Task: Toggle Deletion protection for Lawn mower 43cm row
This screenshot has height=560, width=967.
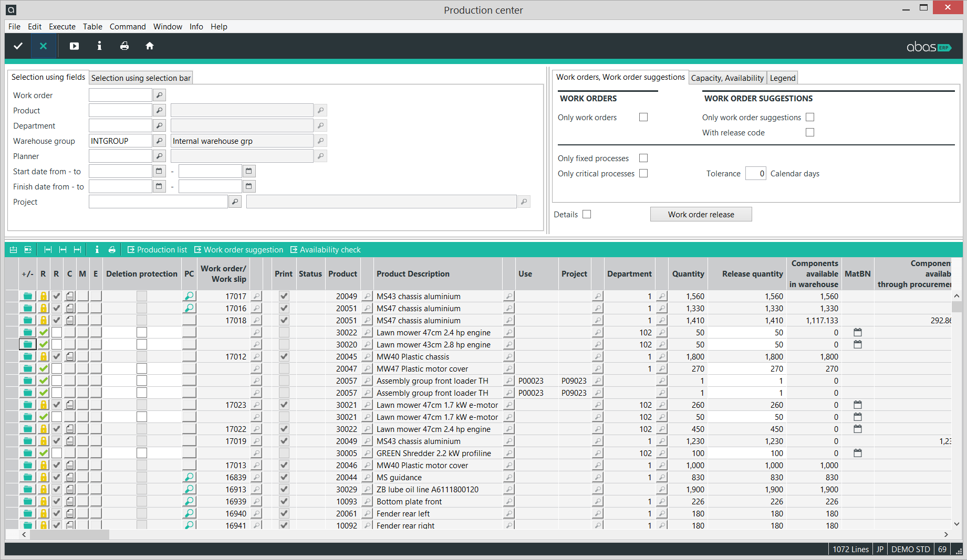Action: click(142, 344)
